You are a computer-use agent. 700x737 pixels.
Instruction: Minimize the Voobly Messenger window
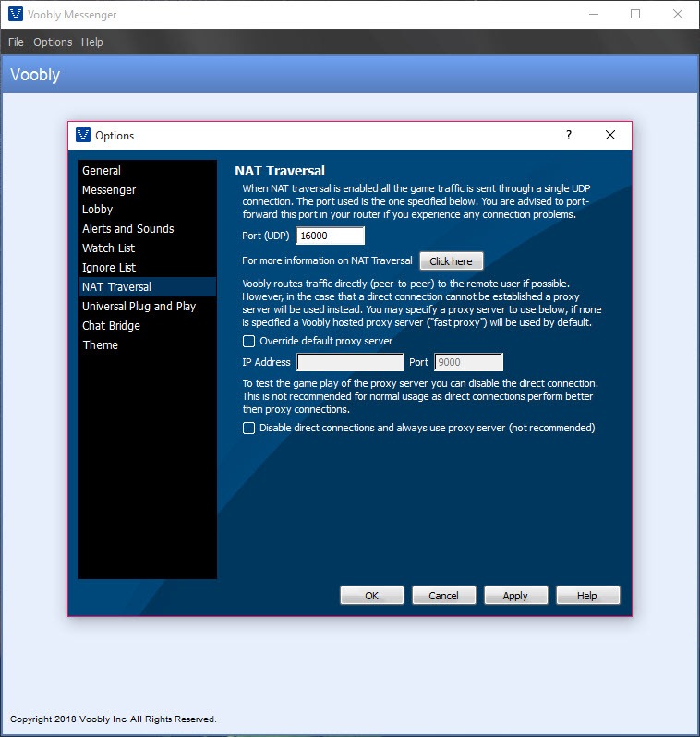594,14
